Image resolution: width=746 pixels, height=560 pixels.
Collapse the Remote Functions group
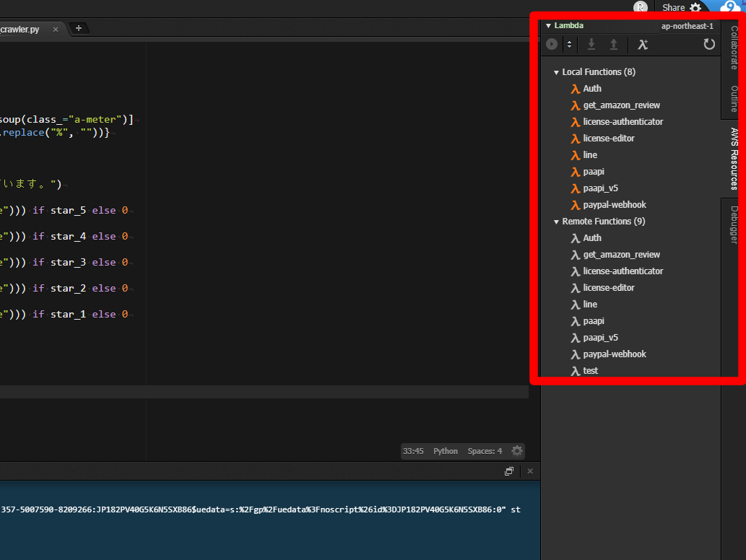click(x=556, y=222)
